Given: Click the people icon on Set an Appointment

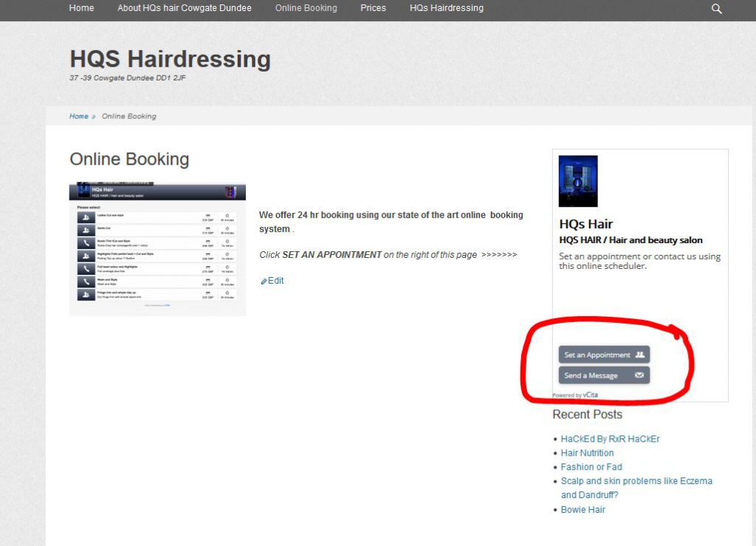Looking at the screenshot, I should pos(639,355).
